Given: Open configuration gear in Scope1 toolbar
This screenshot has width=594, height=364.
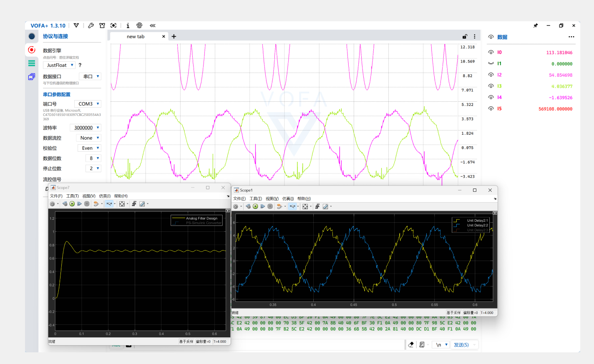Looking at the screenshot, I should click(x=236, y=206).
